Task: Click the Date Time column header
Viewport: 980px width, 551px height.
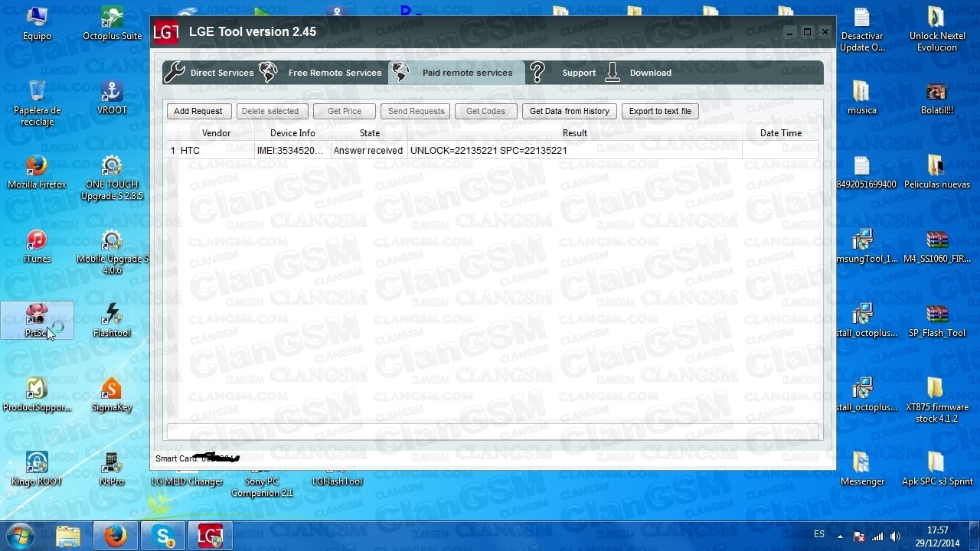Action: [780, 133]
